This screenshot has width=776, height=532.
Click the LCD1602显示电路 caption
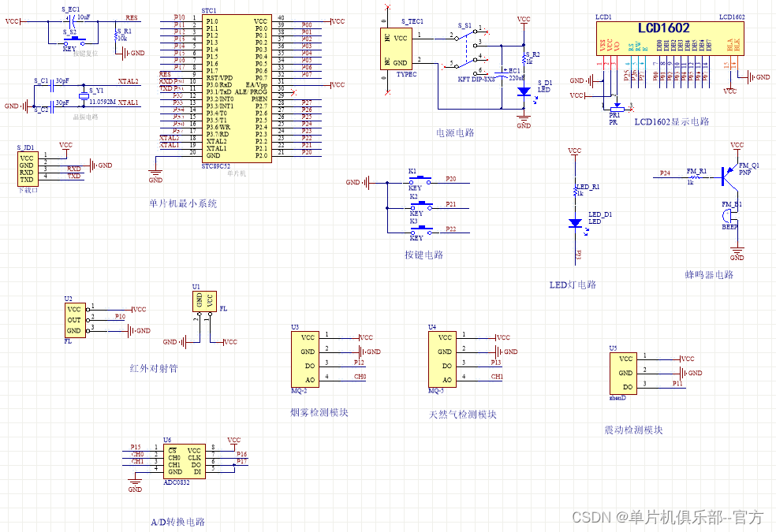pyautogui.click(x=672, y=121)
